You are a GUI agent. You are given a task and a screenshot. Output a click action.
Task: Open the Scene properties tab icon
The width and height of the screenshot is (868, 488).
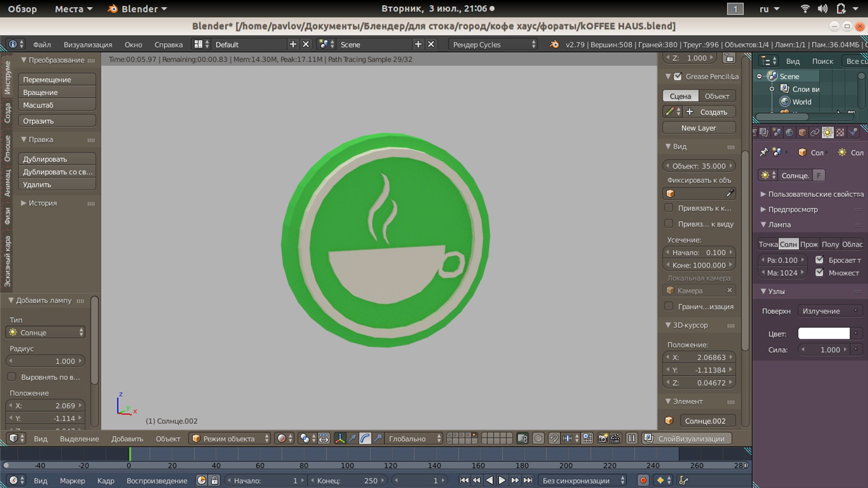coord(777,133)
